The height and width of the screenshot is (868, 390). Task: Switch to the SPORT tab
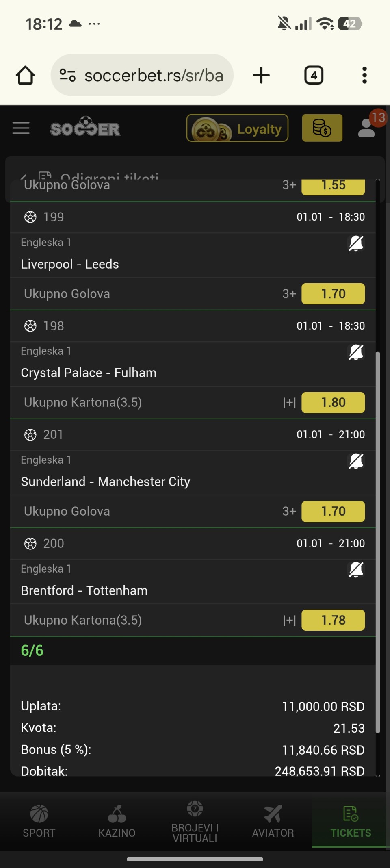pos(39,822)
